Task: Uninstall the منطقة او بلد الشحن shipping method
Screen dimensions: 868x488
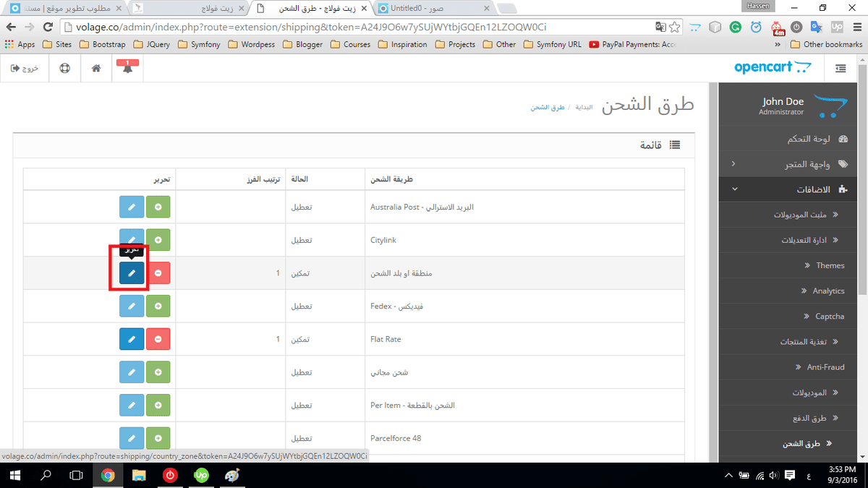Action: (x=158, y=273)
